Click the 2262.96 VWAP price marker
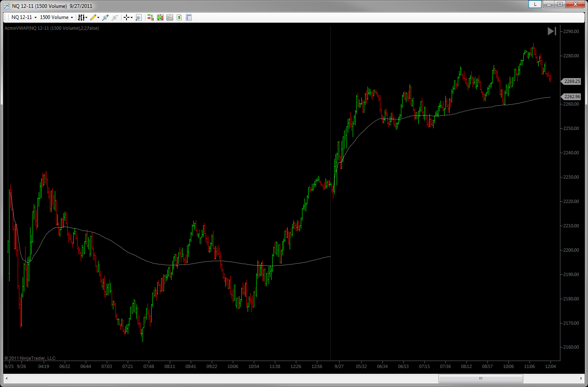Image resolution: width=588 pixels, height=387 pixels. (572, 97)
